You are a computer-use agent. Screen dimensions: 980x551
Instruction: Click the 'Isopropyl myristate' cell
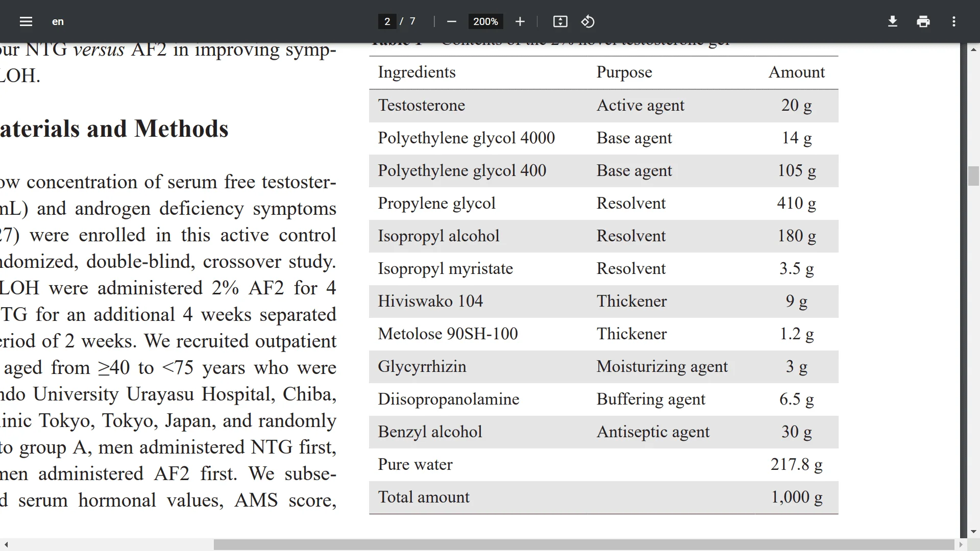click(x=445, y=269)
